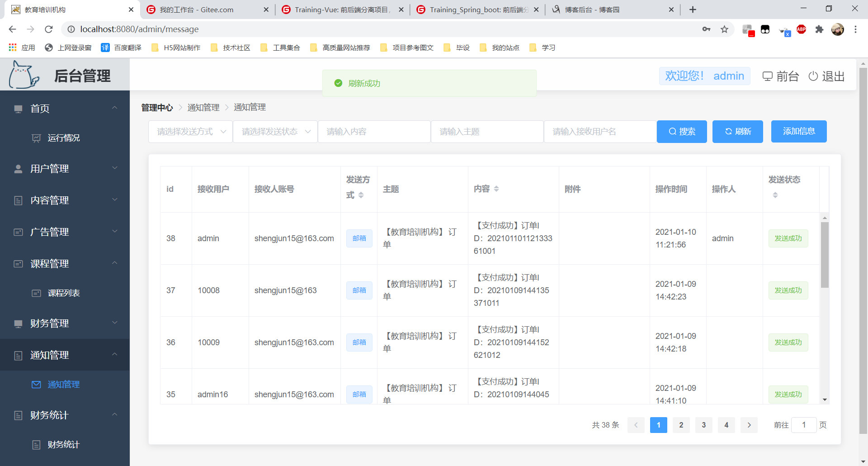The image size is (868, 466).
Task: Open the 应用 apps grid bookmark
Action: [x=22, y=48]
